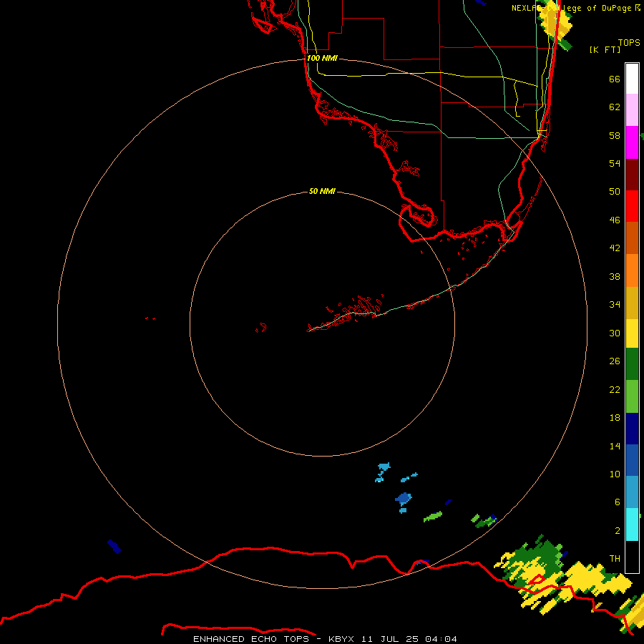Select the light green legend swatch

coord(632,396)
